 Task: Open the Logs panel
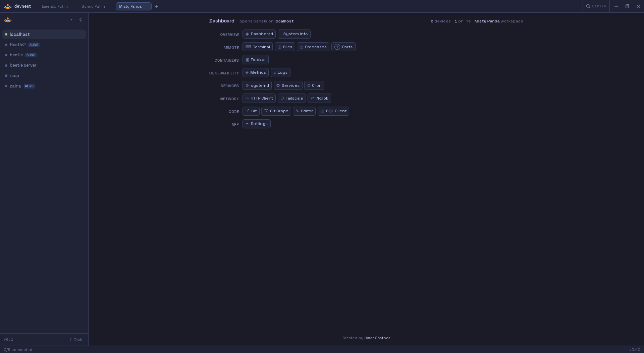(280, 72)
